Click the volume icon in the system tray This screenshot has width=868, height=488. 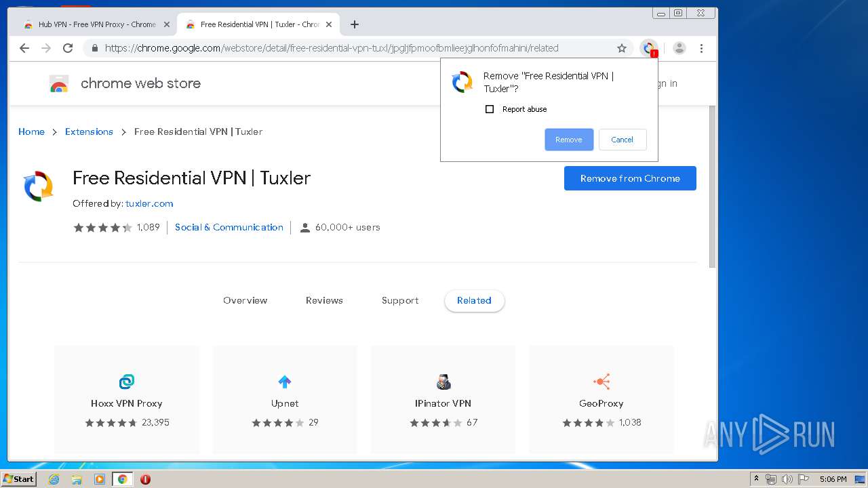click(x=787, y=479)
